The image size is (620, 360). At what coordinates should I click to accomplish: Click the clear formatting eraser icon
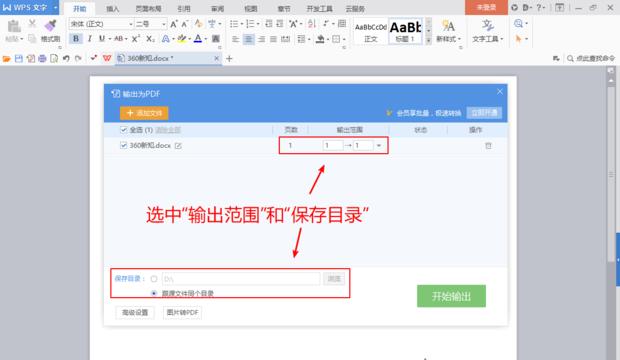(x=198, y=24)
